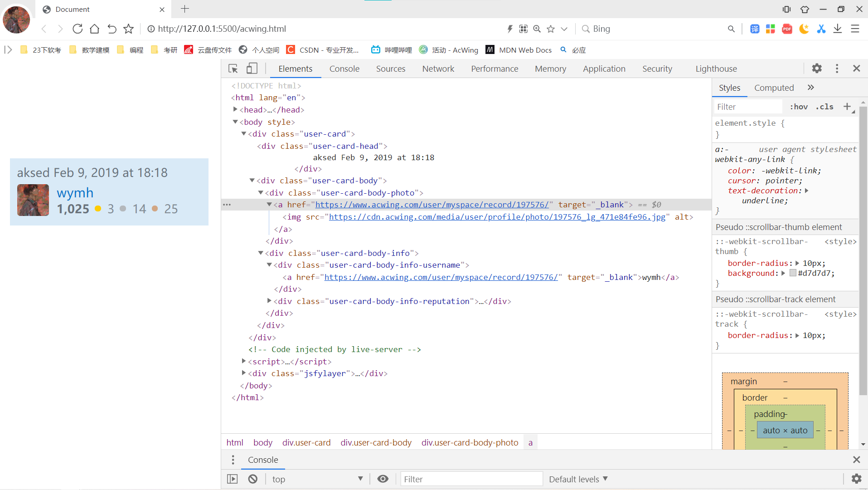Toggle night mode moon icon
This screenshot has height=490, width=868.
point(804,29)
